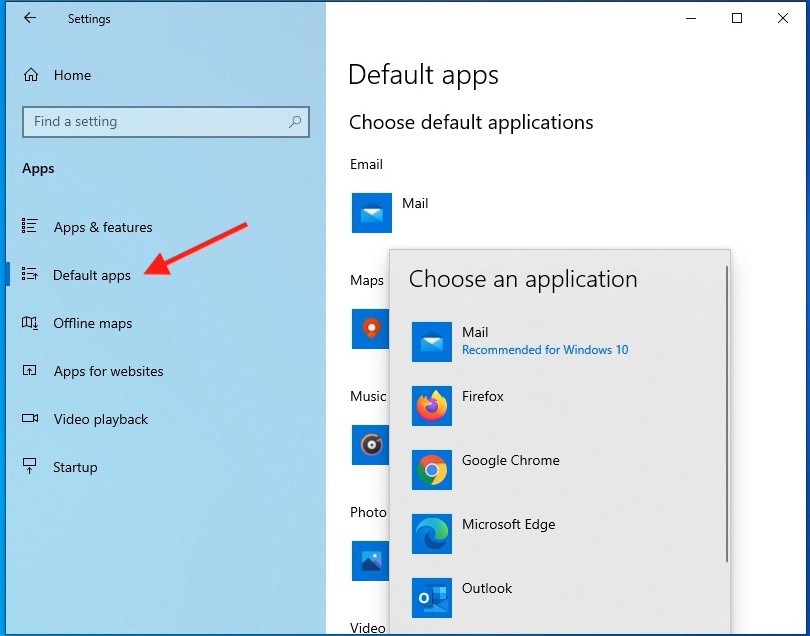Click the 'Choose an application' heading
This screenshot has width=810, height=636.
point(523,280)
